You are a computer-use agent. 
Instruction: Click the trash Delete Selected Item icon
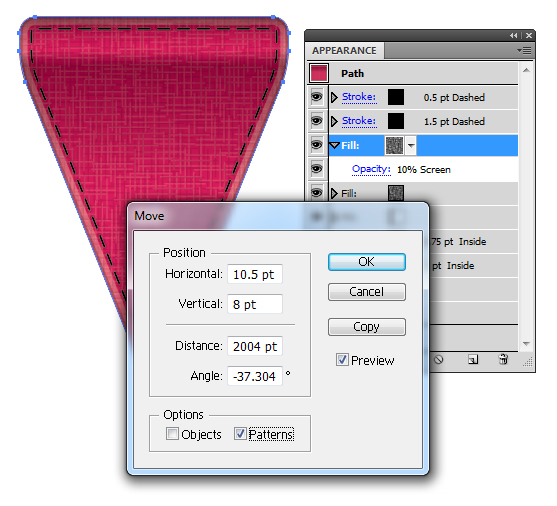click(x=503, y=359)
